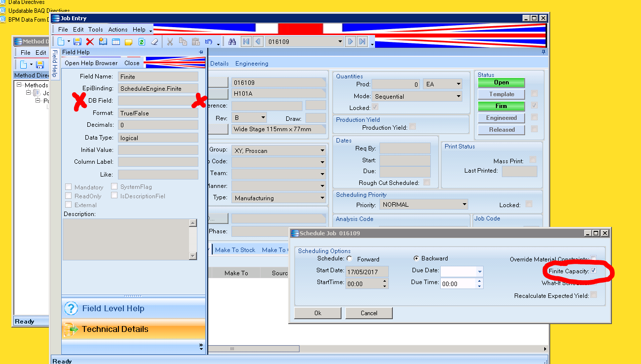Select the Forward schedule radio button
The height and width of the screenshot is (364, 641).
(349, 258)
